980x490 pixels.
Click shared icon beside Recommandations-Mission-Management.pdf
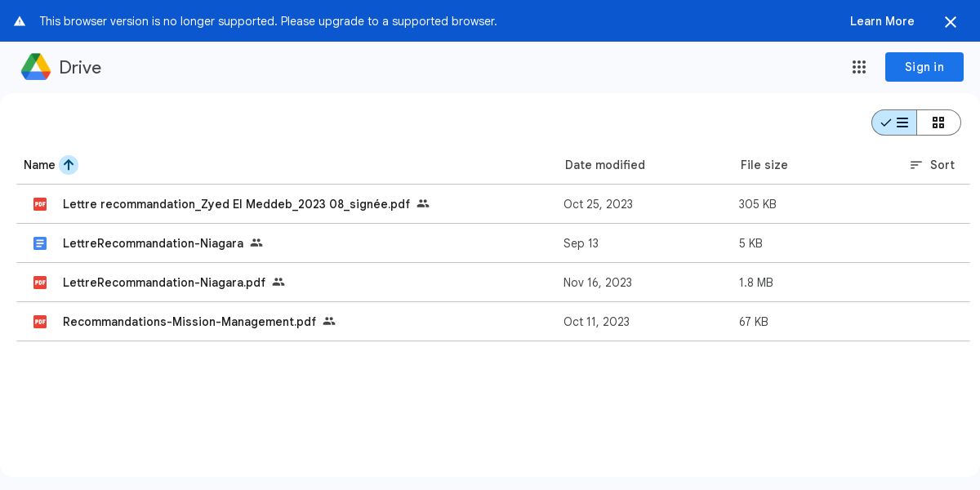329,321
